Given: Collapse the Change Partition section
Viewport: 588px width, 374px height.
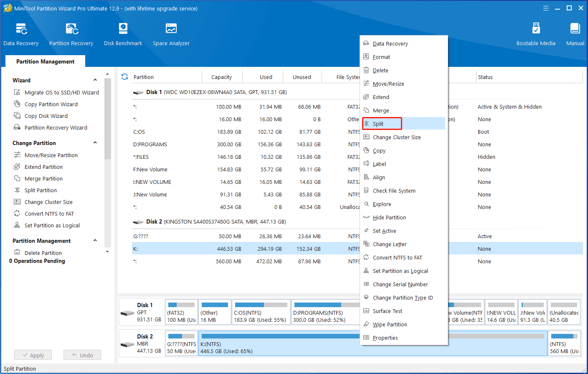Looking at the screenshot, I should click(95, 142).
